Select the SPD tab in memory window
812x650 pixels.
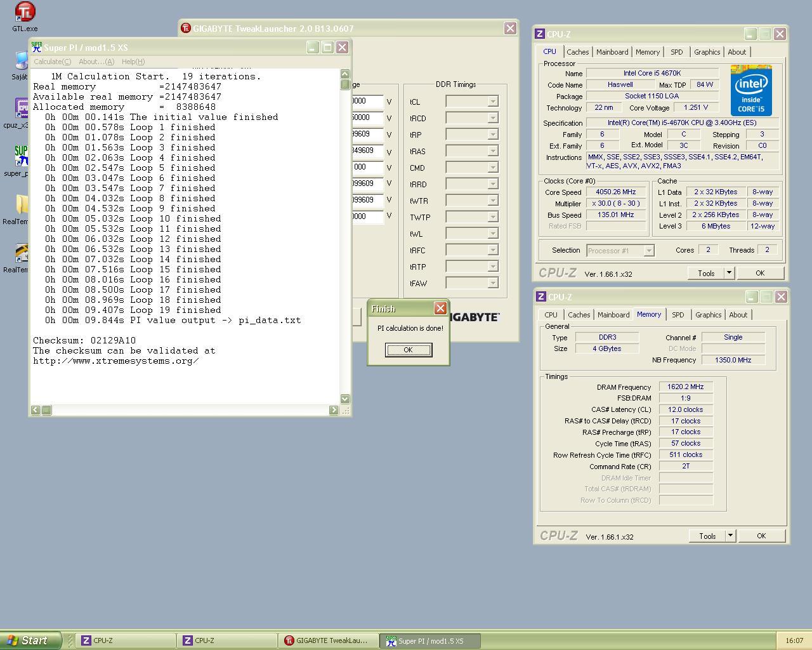point(678,315)
